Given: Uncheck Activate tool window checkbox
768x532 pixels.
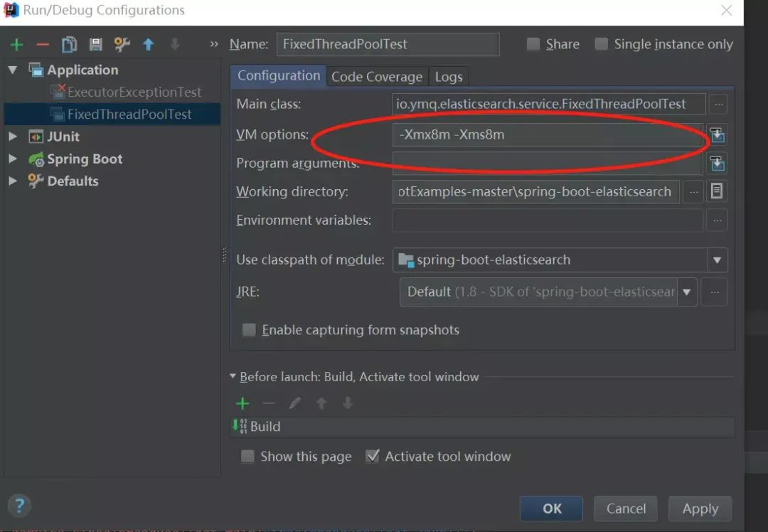Looking at the screenshot, I should tap(373, 456).
